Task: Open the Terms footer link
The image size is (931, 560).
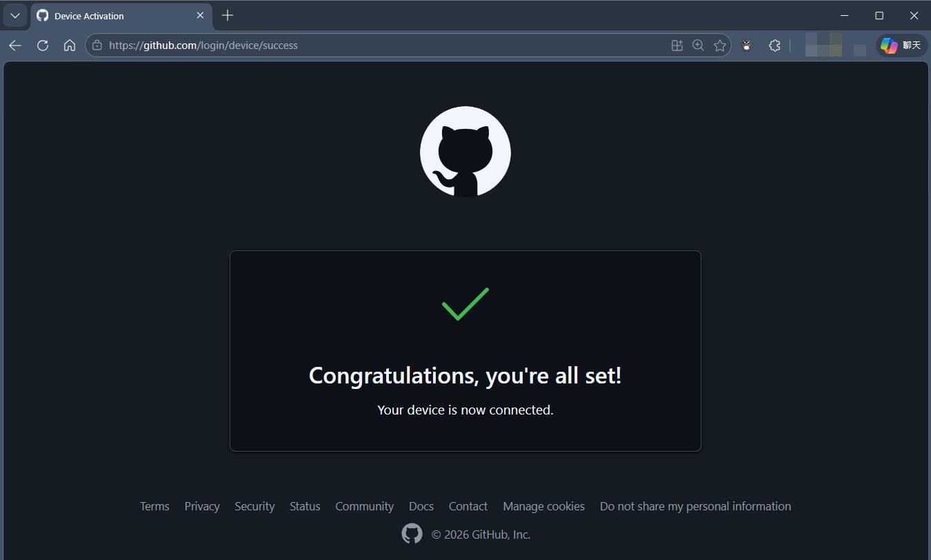Action: click(154, 506)
